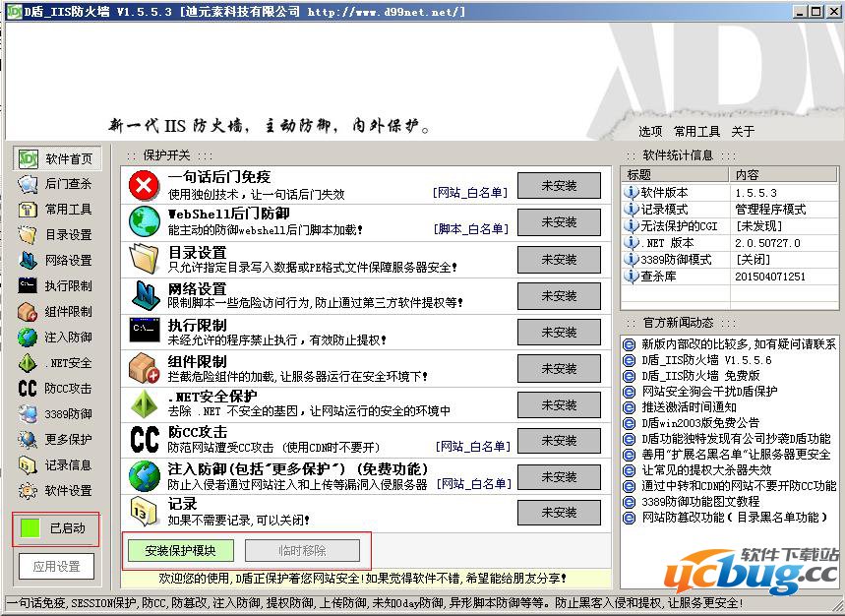Open 网站_白名单 link for 防CC攻击
This screenshot has width=845, height=616.
tap(472, 446)
